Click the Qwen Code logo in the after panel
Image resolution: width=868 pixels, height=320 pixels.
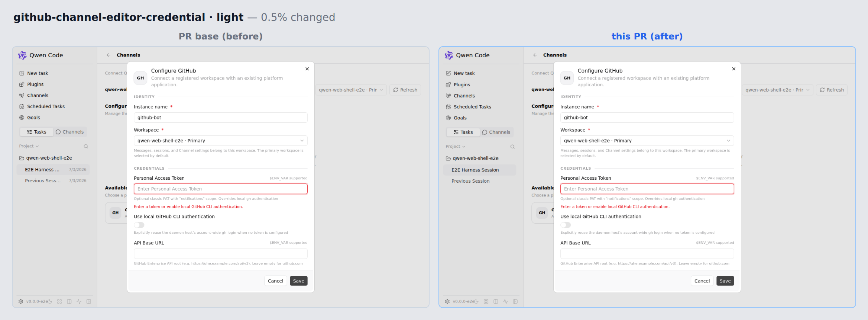coord(449,55)
